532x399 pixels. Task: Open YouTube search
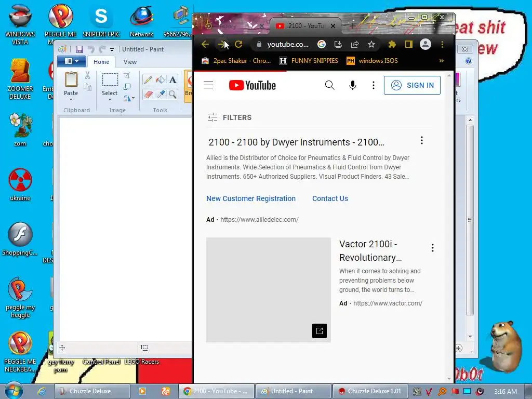[x=329, y=85]
